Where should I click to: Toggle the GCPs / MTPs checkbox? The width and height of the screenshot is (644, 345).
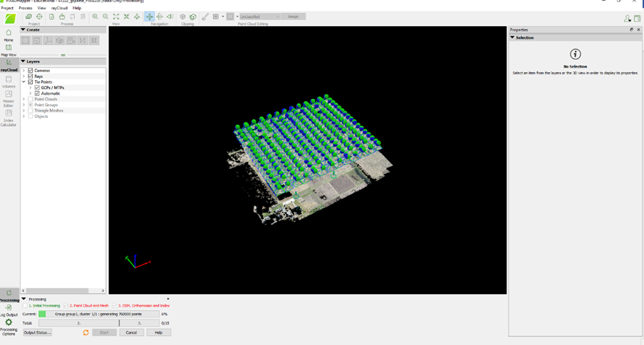coord(37,87)
